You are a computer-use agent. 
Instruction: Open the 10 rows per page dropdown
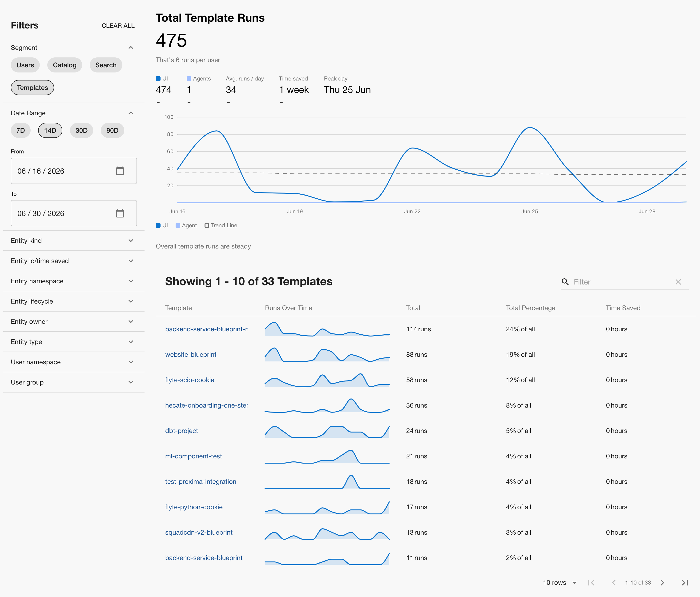click(560, 582)
